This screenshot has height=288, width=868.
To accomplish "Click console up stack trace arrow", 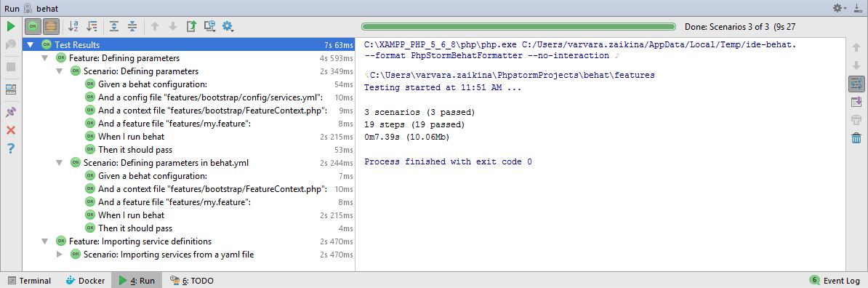I will coord(856,47).
